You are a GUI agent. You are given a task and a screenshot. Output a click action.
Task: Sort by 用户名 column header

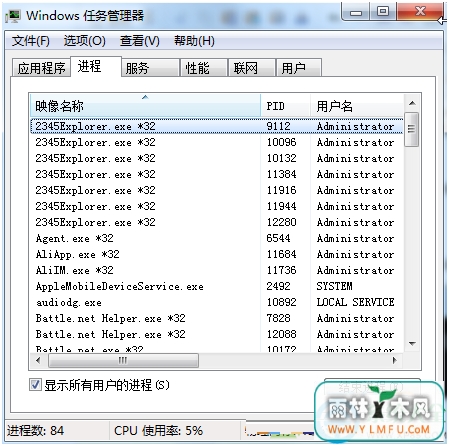point(357,106)
